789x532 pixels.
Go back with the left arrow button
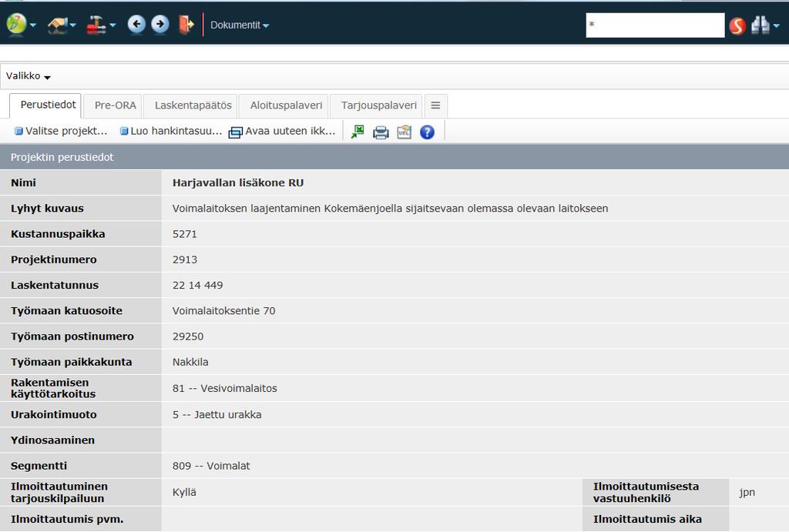pos(136,24)
